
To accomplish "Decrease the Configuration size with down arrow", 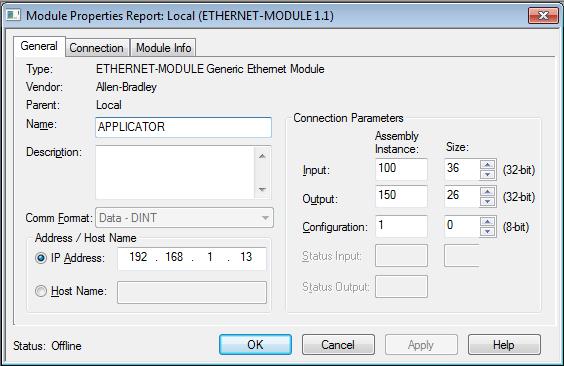I will (487, 231).
